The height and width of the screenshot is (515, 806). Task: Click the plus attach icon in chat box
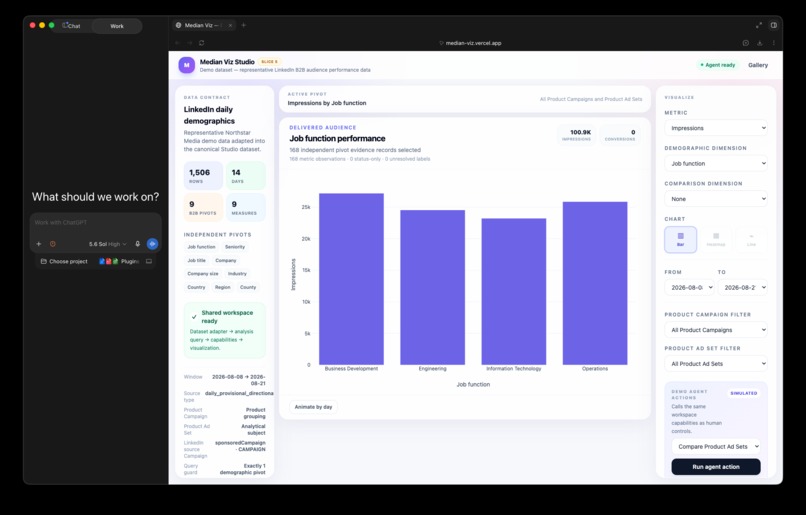(39, 244)
